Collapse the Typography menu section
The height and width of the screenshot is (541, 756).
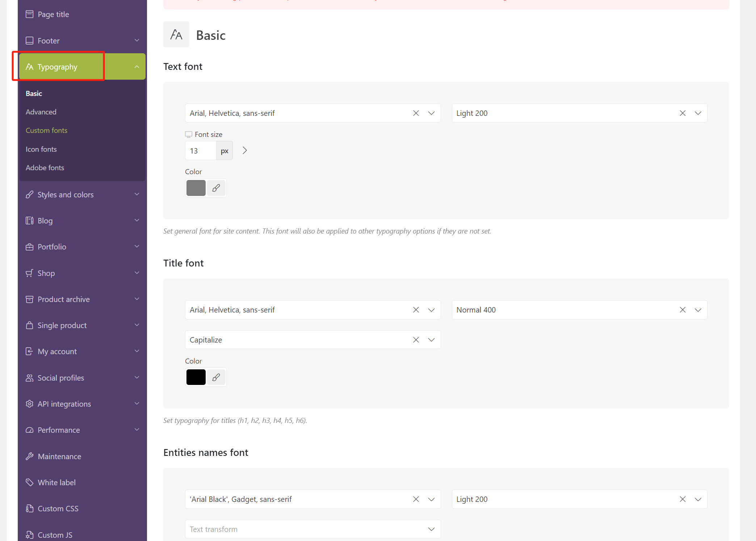pyautogui.click(x=136, y=67)
